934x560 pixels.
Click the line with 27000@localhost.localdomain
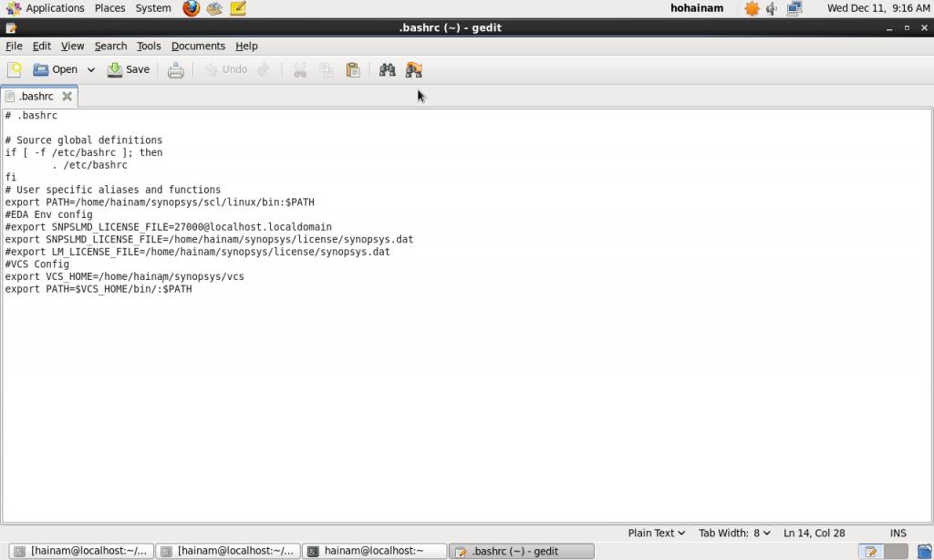coord(169,227)
